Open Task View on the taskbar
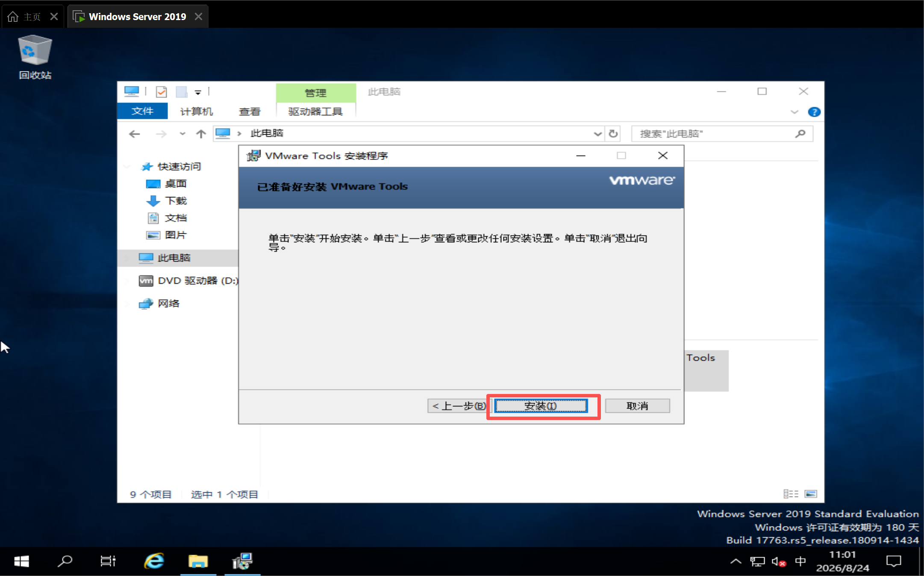The height and width of the screenshot is (576, 924). [108, 561]
